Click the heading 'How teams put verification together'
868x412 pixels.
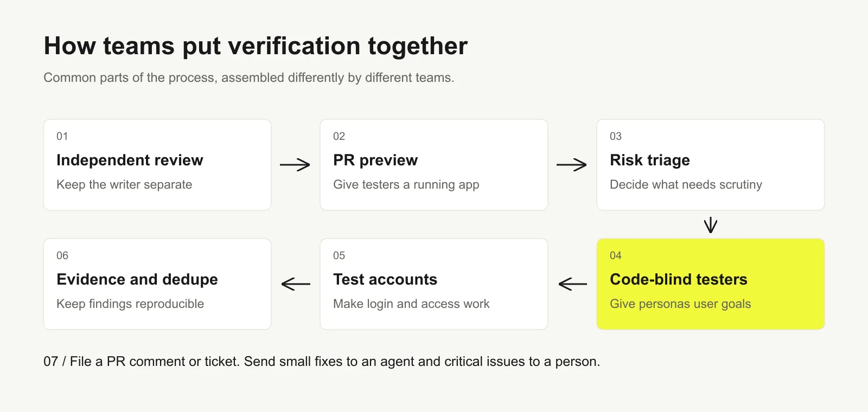tap(256, 46)
